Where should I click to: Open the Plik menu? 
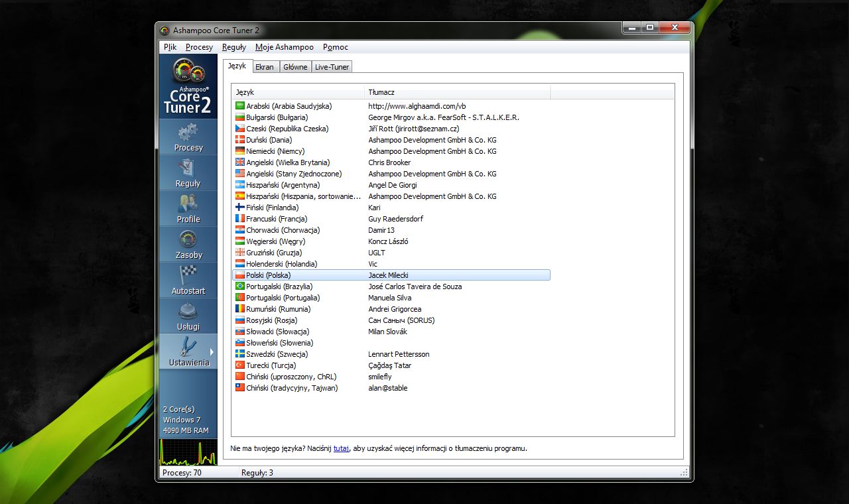(x=170, y=47)
